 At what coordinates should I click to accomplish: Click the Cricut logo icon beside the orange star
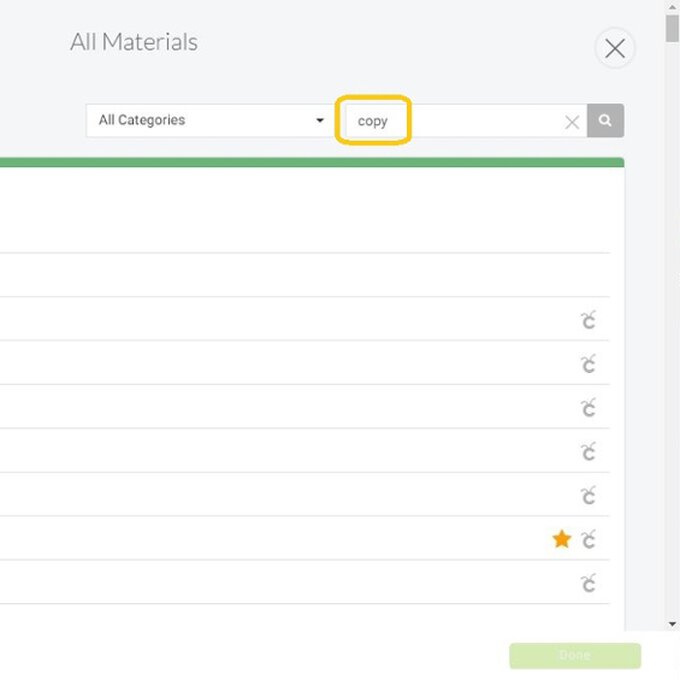point(588,540)
